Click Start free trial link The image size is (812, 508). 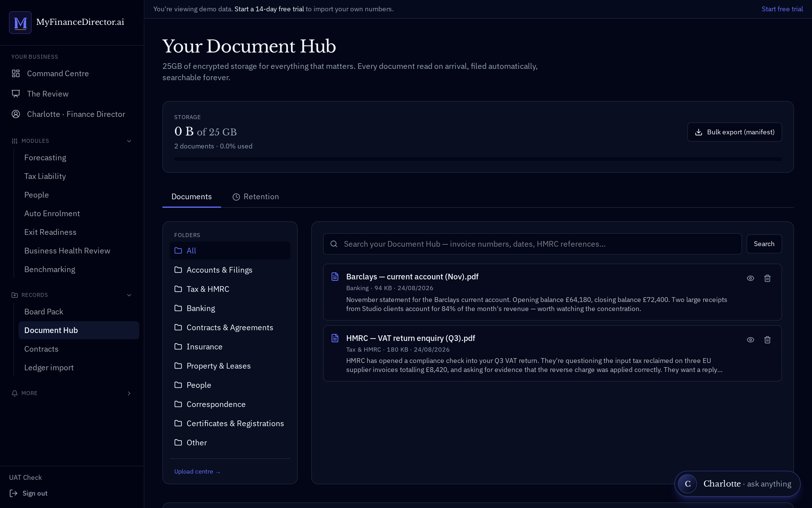tap(782, 9)
